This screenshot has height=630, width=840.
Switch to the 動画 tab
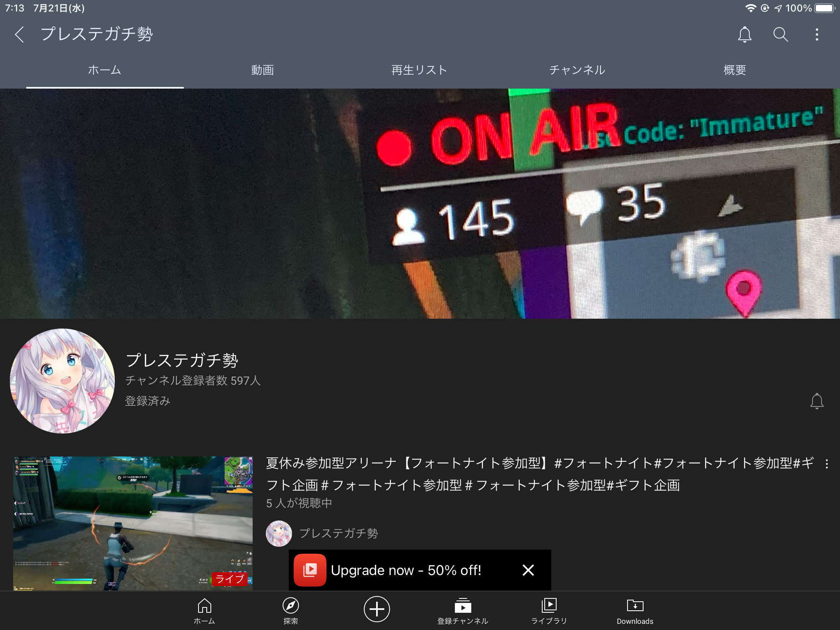(x=262, y=70)
